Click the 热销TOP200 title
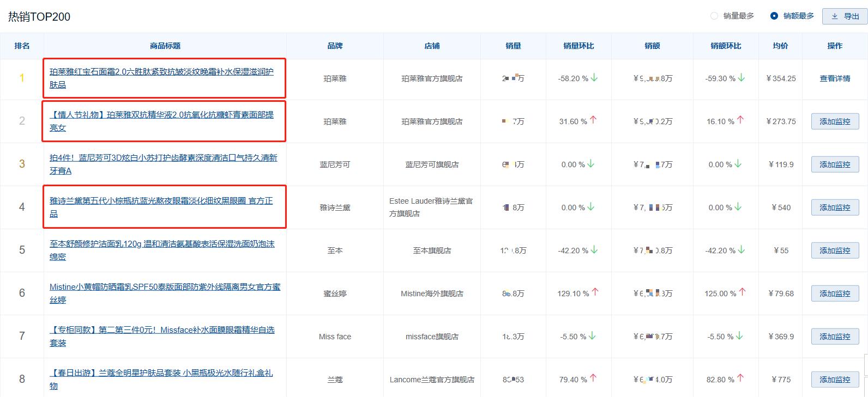 pos(39,17)
